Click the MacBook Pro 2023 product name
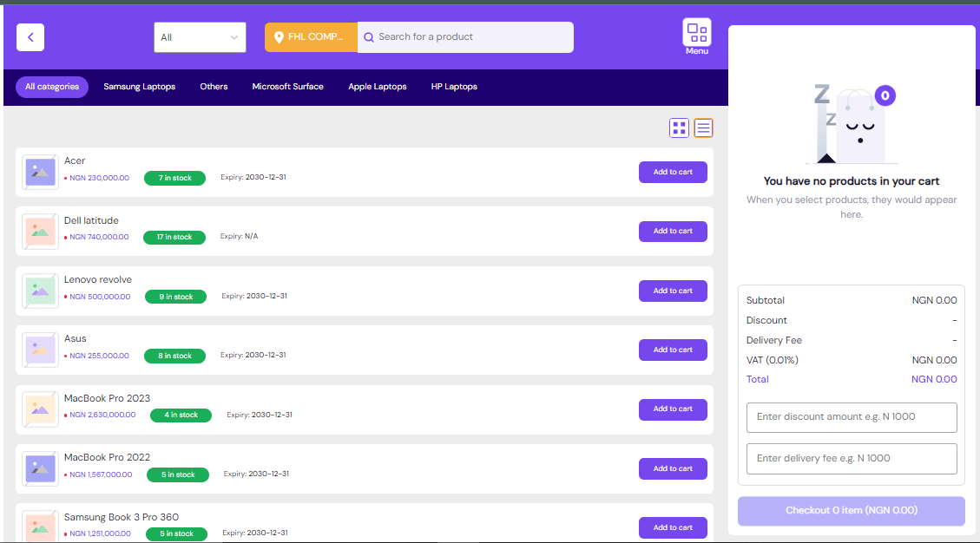 coord(107,398)
